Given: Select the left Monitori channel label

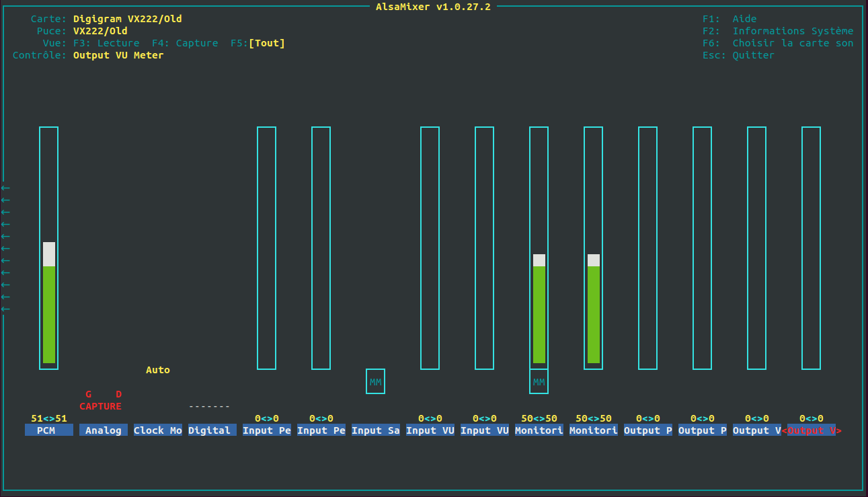Looking at the screenshot, I should 539,430.
